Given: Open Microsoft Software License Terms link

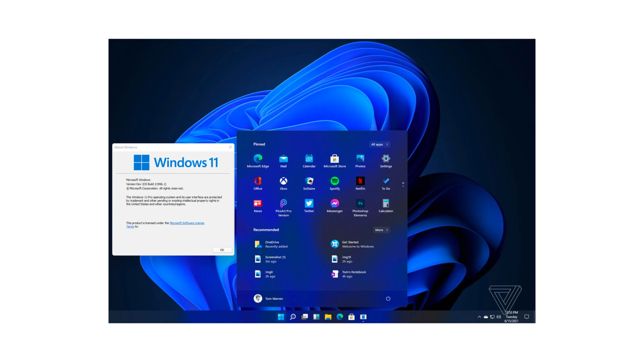Looking at the screenshot, I should 187,223.
